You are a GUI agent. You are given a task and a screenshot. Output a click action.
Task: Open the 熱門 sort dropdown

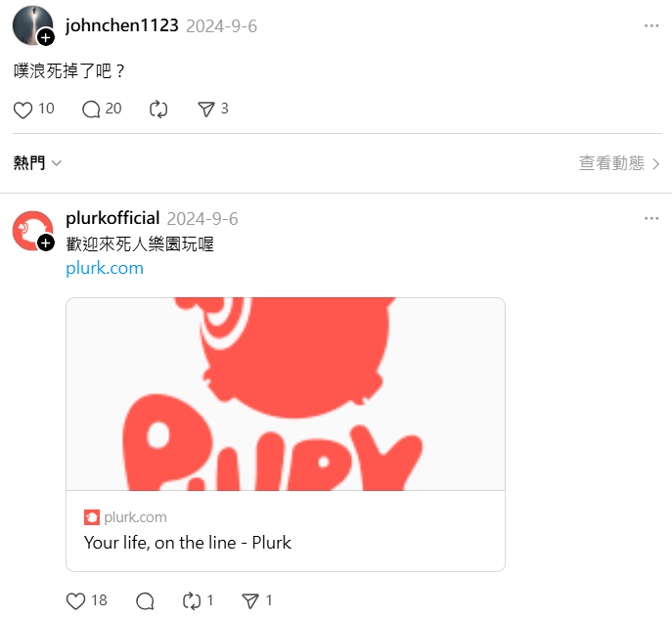pos(37,163)
